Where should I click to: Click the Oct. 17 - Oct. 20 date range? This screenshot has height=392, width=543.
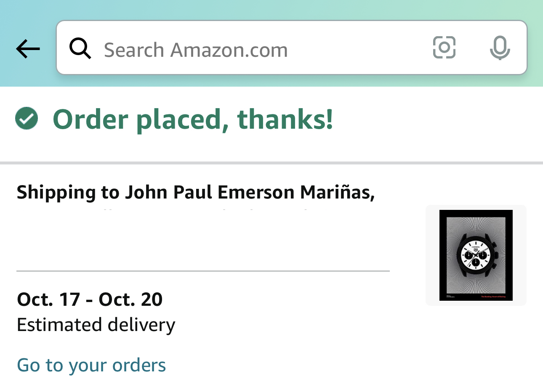[x=90, y=299]
